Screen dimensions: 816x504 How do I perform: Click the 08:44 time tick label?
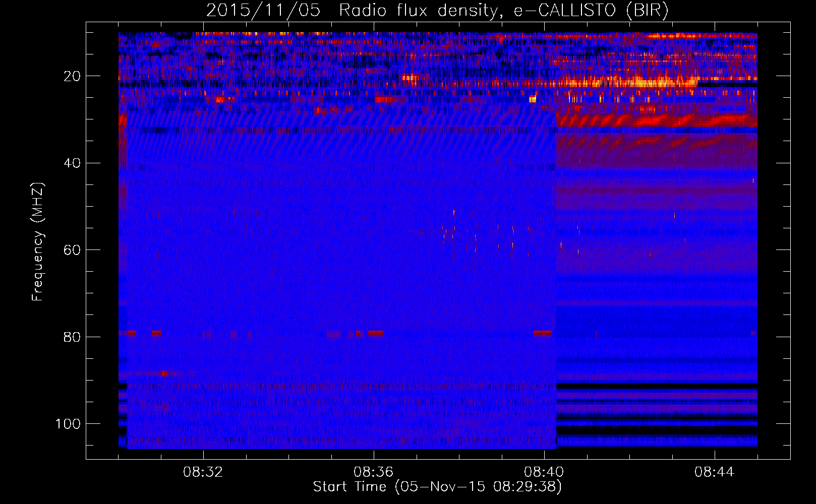[715, 472]
